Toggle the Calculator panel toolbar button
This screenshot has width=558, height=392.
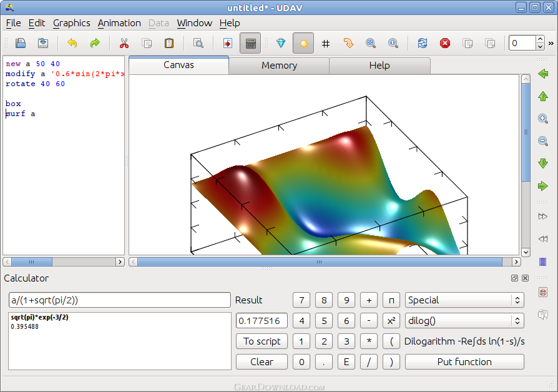click(x=250, y=44)
